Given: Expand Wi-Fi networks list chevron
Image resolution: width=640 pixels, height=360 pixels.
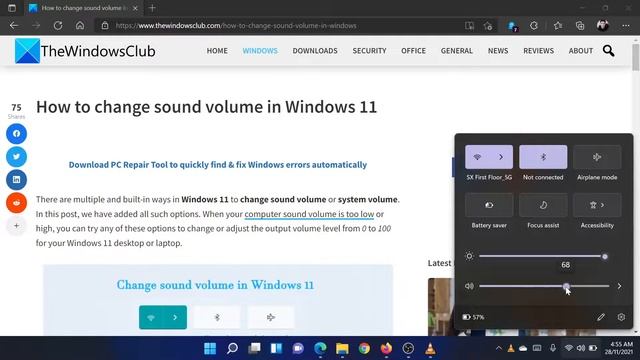Looking at the screenshot, I should [x=501, y=157].
